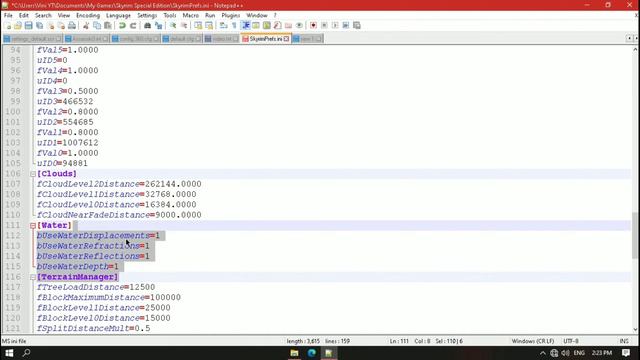
Task: Open the File menu
Action: [x=8, y=16]
